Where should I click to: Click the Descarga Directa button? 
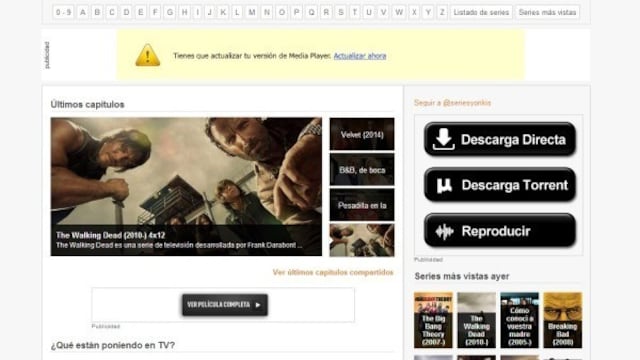click(500, 139)
